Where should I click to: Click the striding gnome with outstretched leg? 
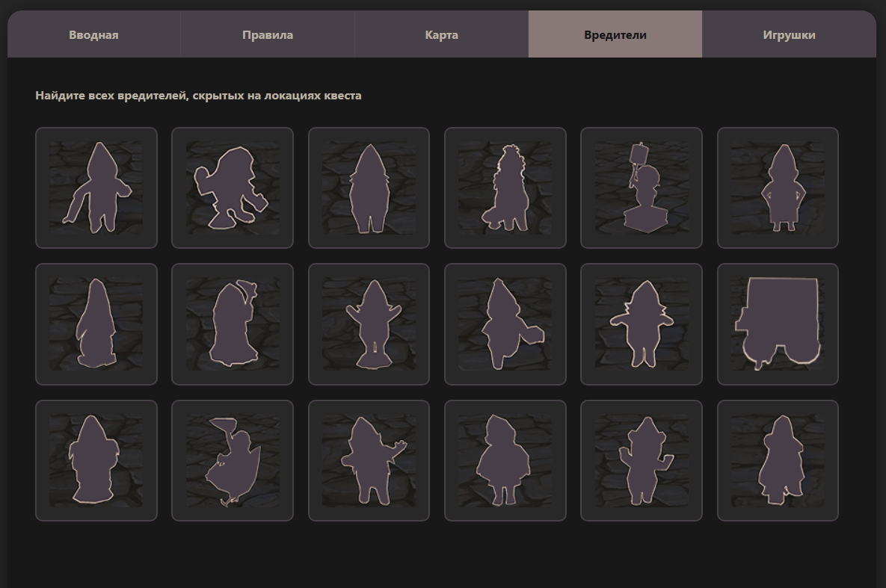96,188
